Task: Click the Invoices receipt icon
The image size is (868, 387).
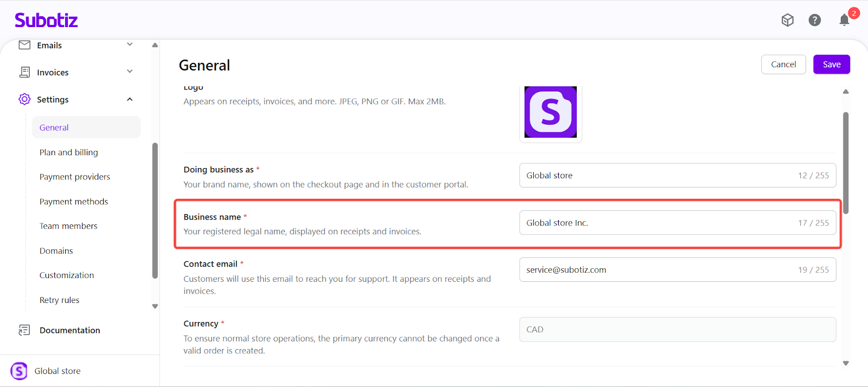Action: (24, 72)
